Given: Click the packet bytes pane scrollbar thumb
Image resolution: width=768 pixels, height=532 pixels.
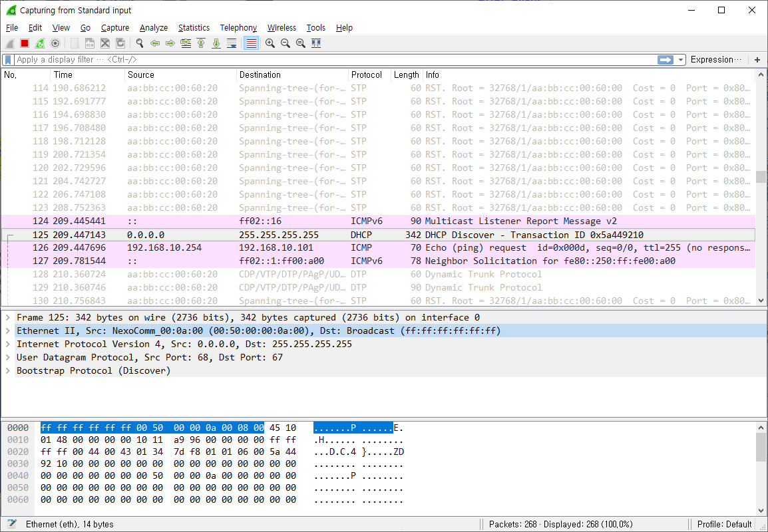Looking at the screenshot, I should tap(761, 448).
